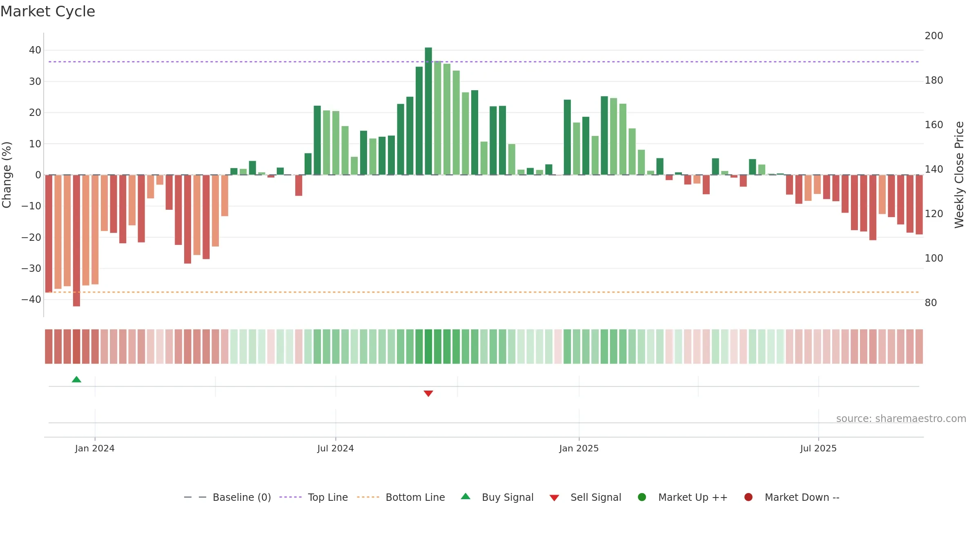Click the Sell Signal legend label
980x551 pixels.
click(x=596, y=497)
